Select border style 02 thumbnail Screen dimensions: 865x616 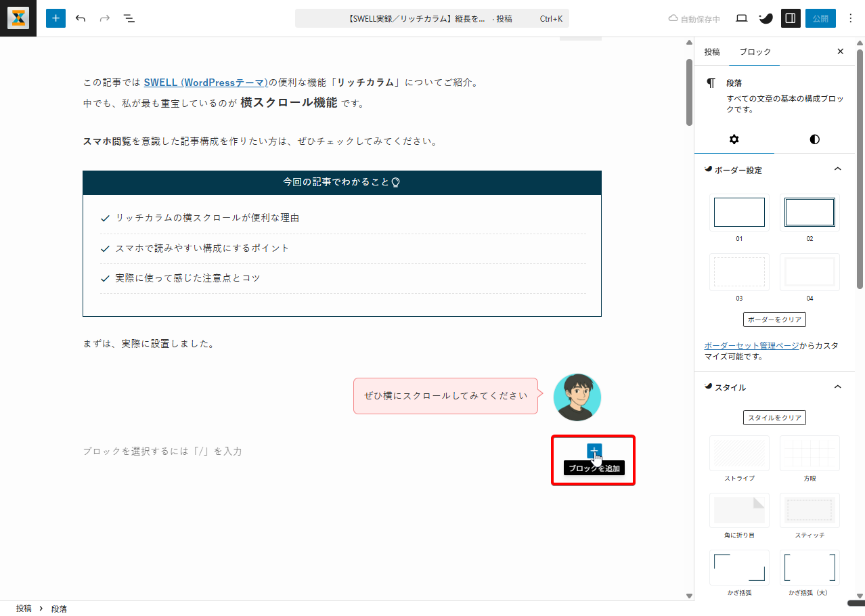tap(809, 213)
